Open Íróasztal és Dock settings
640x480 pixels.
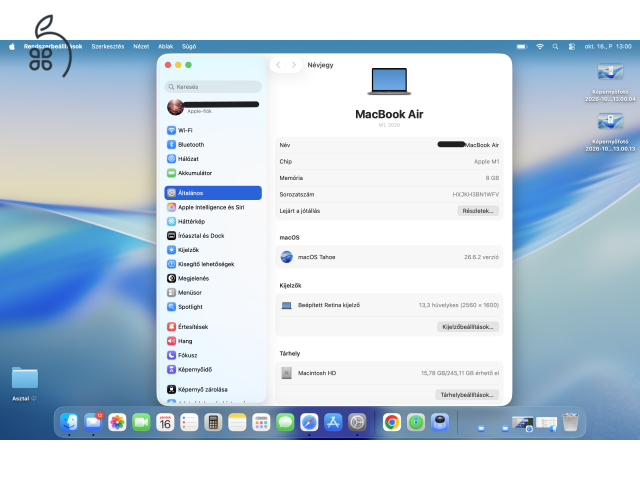213,236
